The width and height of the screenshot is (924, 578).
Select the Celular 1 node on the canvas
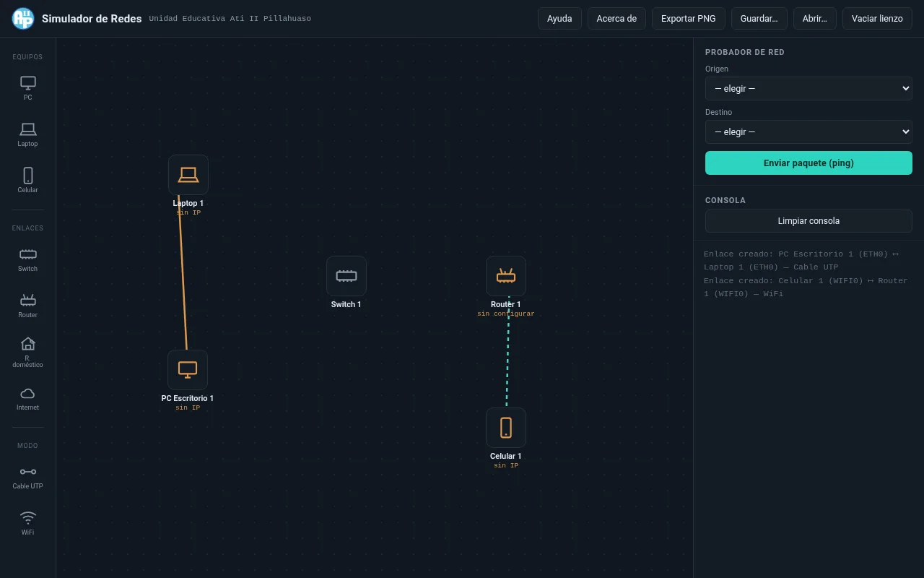click(x=506, y=428)
